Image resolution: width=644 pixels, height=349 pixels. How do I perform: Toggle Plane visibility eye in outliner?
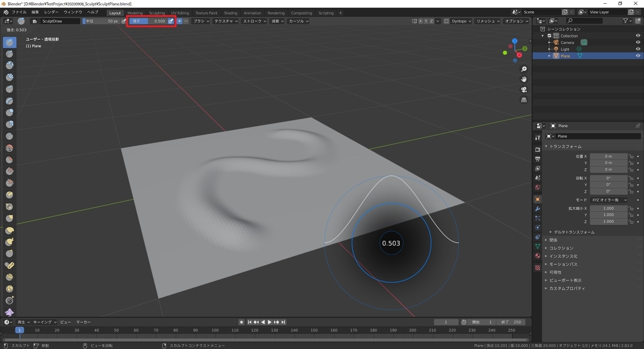(638, 56)
